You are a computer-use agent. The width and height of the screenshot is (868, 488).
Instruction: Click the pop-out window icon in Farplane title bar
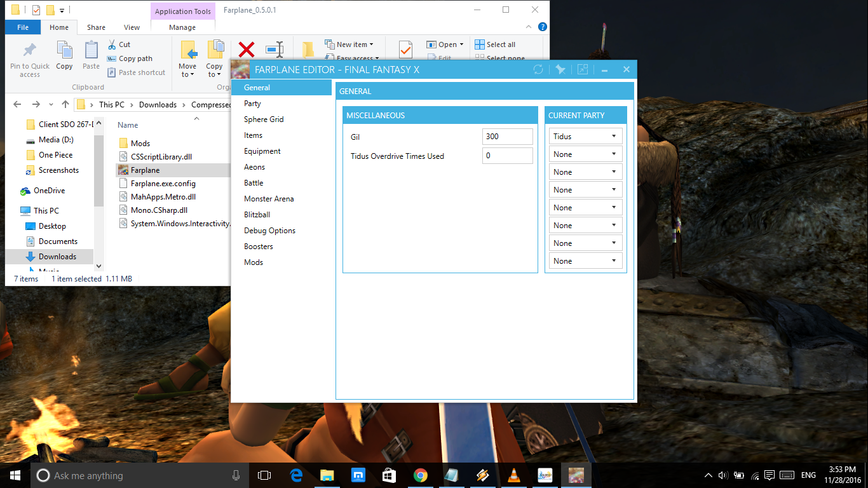point(583,70)
